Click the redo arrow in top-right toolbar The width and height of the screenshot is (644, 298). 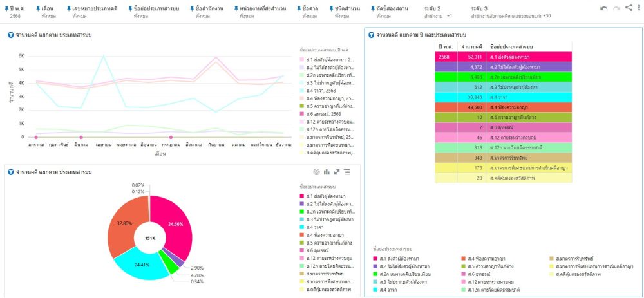[x=617, y=8]
